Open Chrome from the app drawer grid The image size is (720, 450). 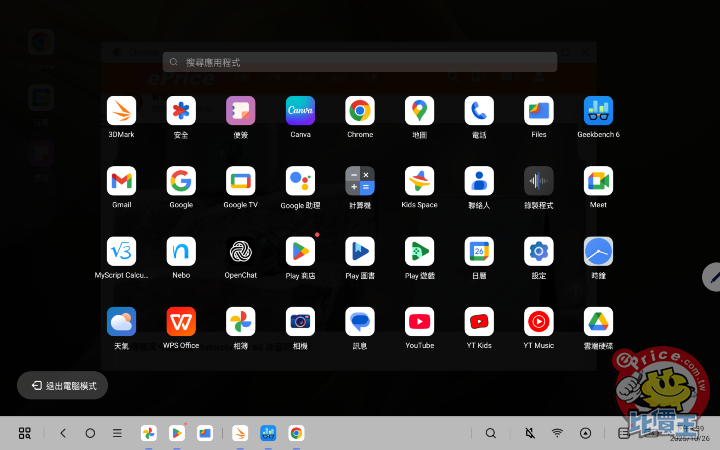click(360, 111)
